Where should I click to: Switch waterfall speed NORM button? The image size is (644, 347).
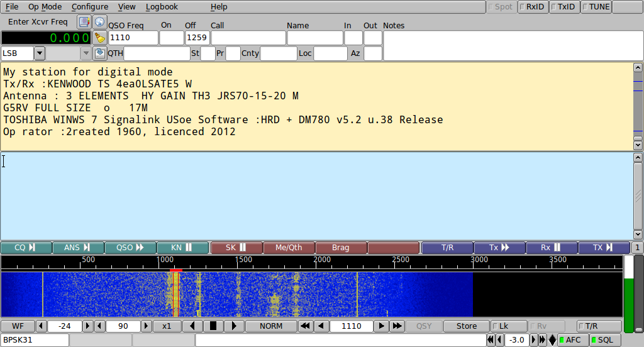coord(271,326)
